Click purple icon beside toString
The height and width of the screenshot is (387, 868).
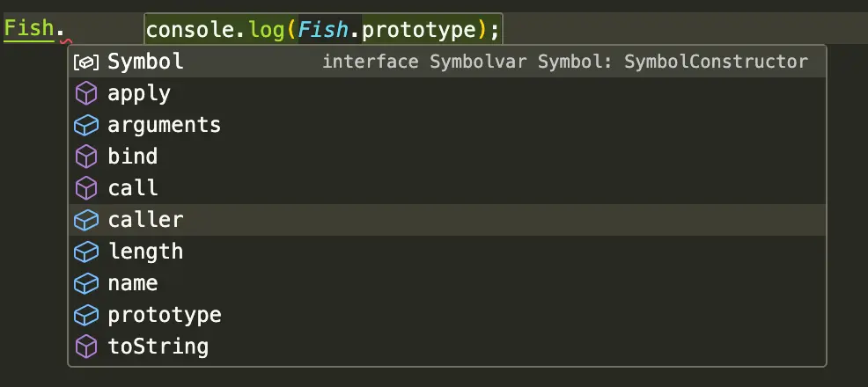85,347
